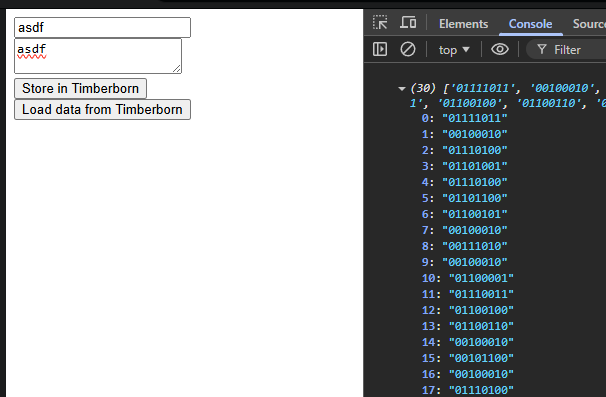Select array entry 13: "01100110"
Screen dimensions: 606x397
468,326
